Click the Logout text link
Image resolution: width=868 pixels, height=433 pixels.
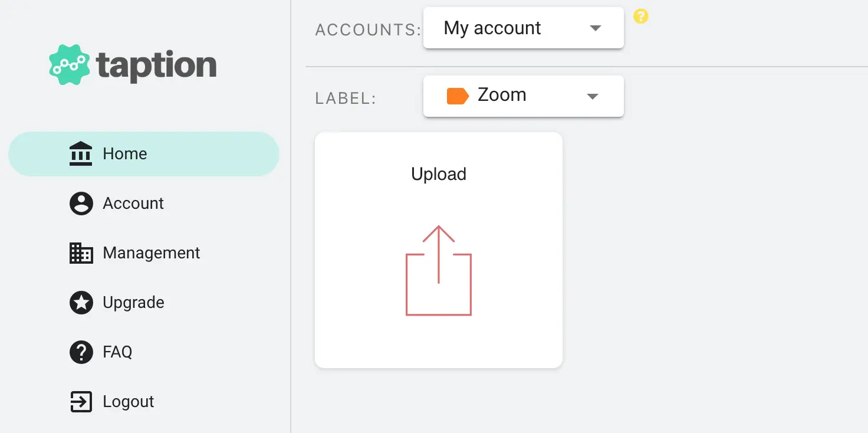(x=128, y=402)
